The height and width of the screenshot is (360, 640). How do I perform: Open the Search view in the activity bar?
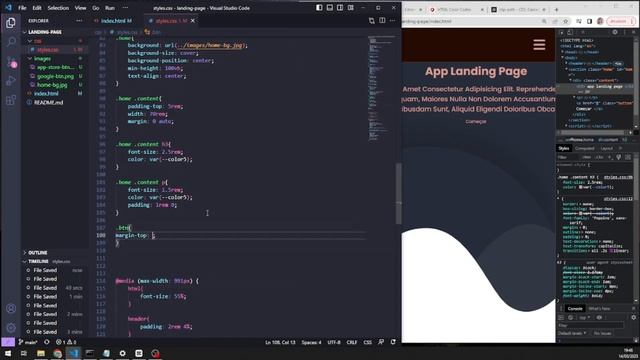[11, 42]
